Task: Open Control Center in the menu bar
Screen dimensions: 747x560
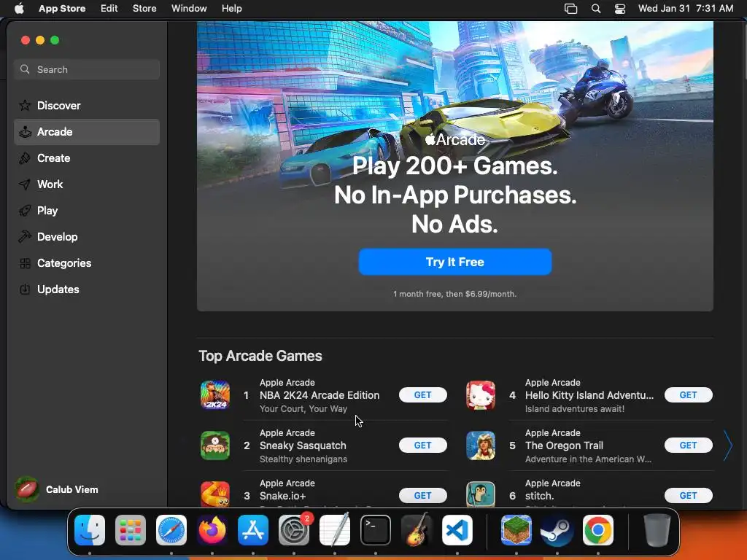Action: pos(620,9)
